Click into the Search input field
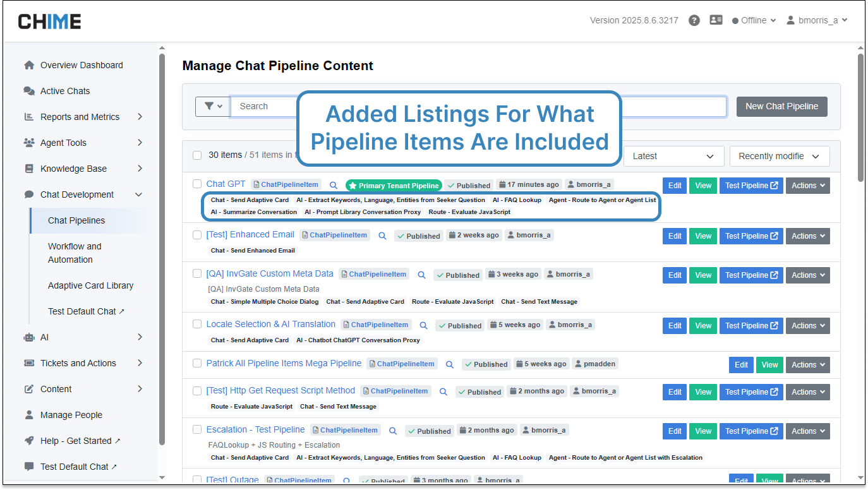The width and height of the screenshot is (868, 490). 478,106
